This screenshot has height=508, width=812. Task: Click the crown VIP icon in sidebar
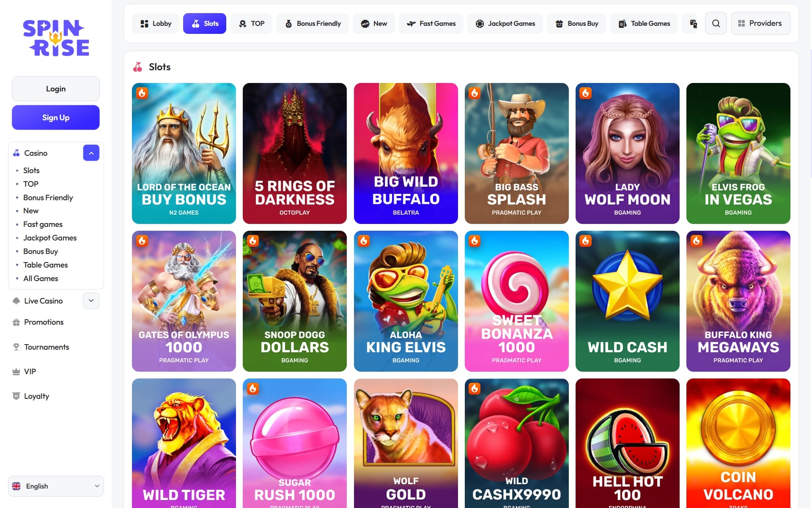pyautogui.click(x=16, y=372)
